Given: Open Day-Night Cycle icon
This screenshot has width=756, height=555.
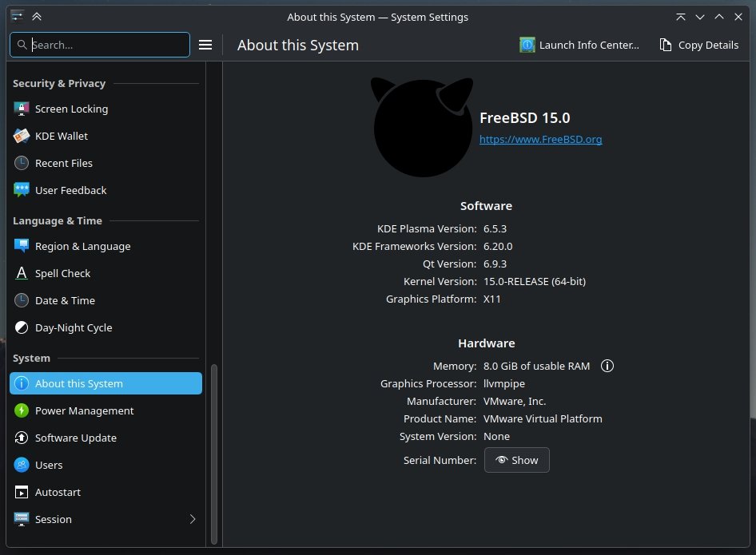Looking at the screenshot, I should [x=22, y=327].
